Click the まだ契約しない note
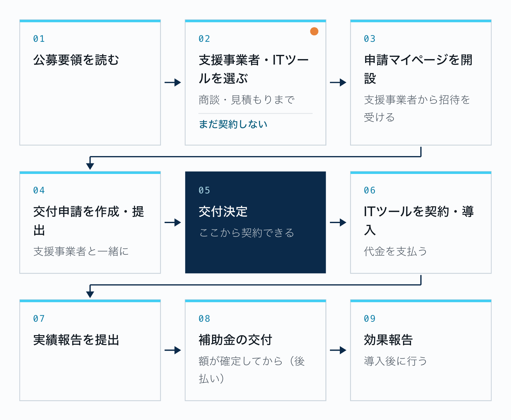The image size is (511, 420). coord(233,124)
